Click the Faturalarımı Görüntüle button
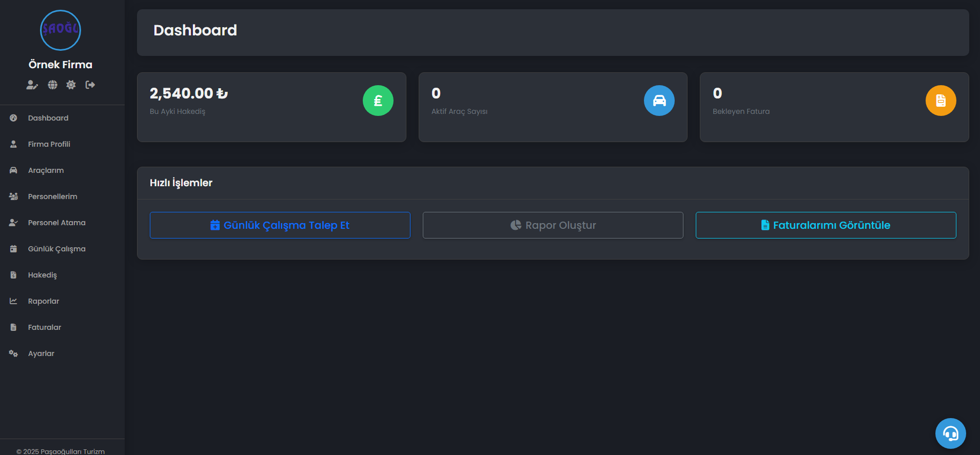 pos(826,225)
